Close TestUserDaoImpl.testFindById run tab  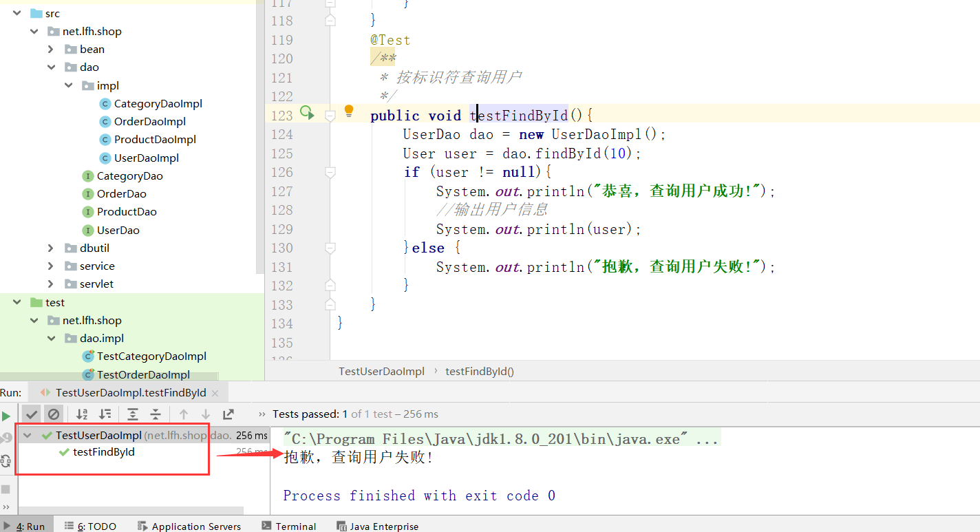point(215,393)
